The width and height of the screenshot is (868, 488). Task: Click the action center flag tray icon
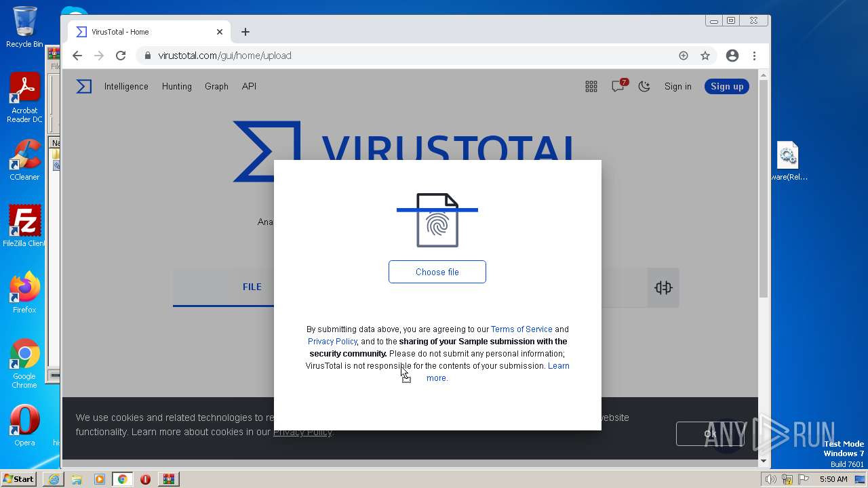point(804,479)
